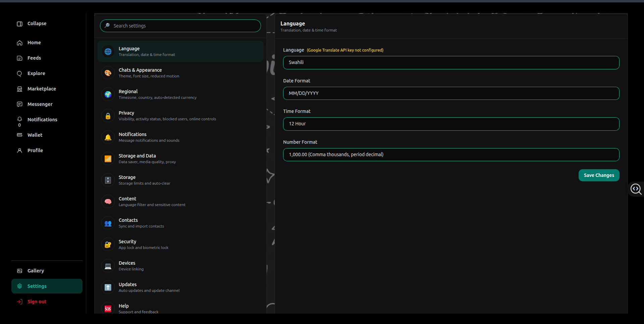Click the Sign out link
The image size is (644, 324).
pos(37,302)
